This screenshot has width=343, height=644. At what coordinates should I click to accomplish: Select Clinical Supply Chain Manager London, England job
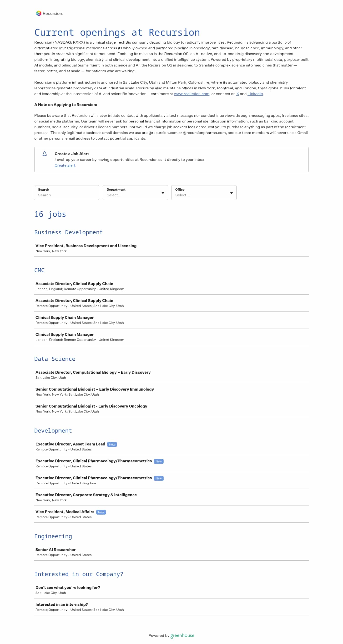pos(171,337)
